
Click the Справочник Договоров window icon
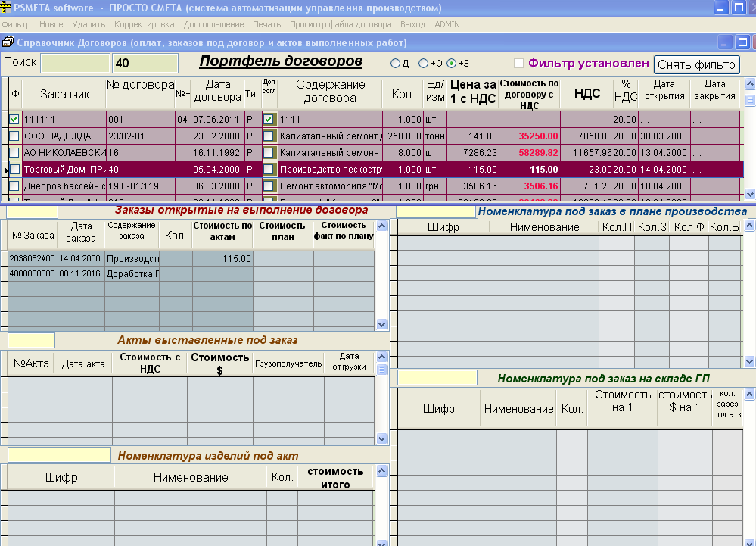tap(8, 42)
